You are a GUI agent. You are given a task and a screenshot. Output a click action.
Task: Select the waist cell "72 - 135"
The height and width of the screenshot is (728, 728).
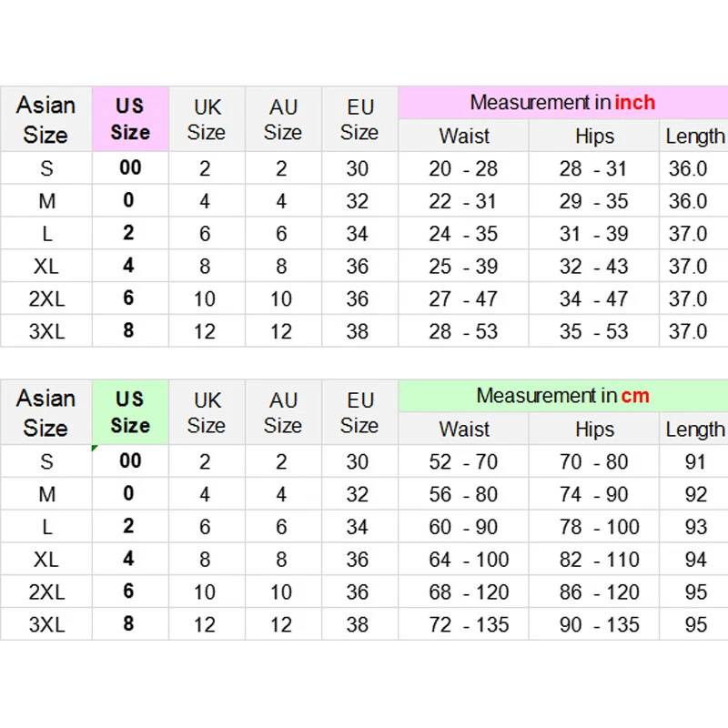pos(464,624)
